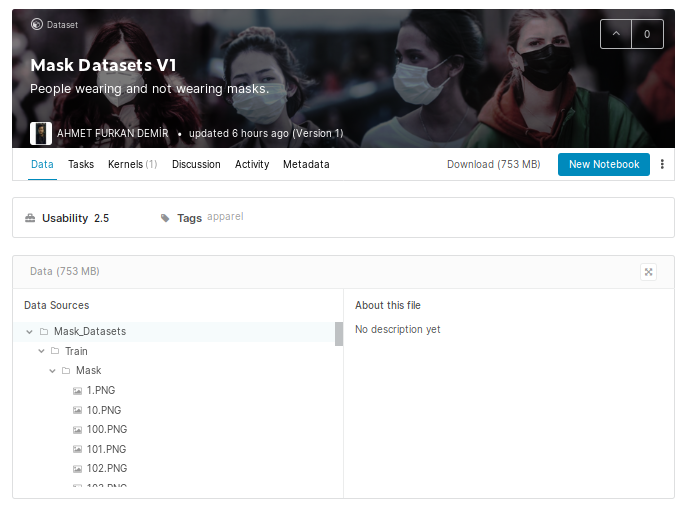Click the fullscreen expand data icon
685x508 pixels.
pos(648,272)
